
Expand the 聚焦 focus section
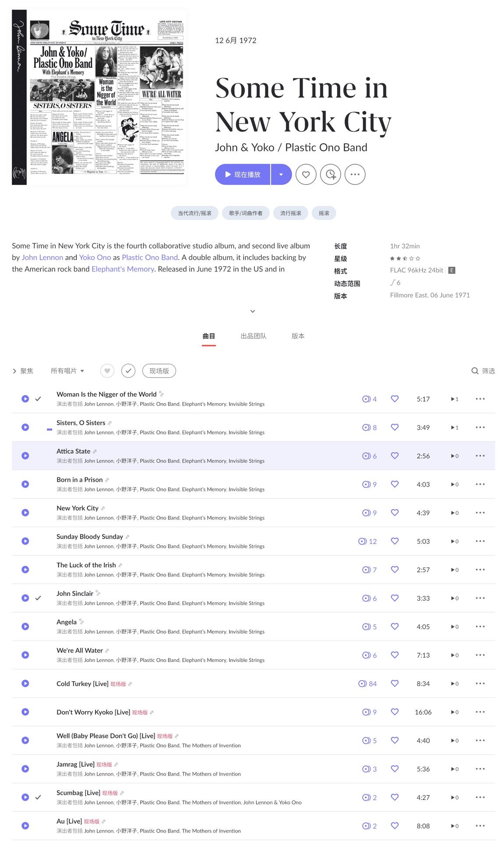pyautogui.click(x=23, y=371)
